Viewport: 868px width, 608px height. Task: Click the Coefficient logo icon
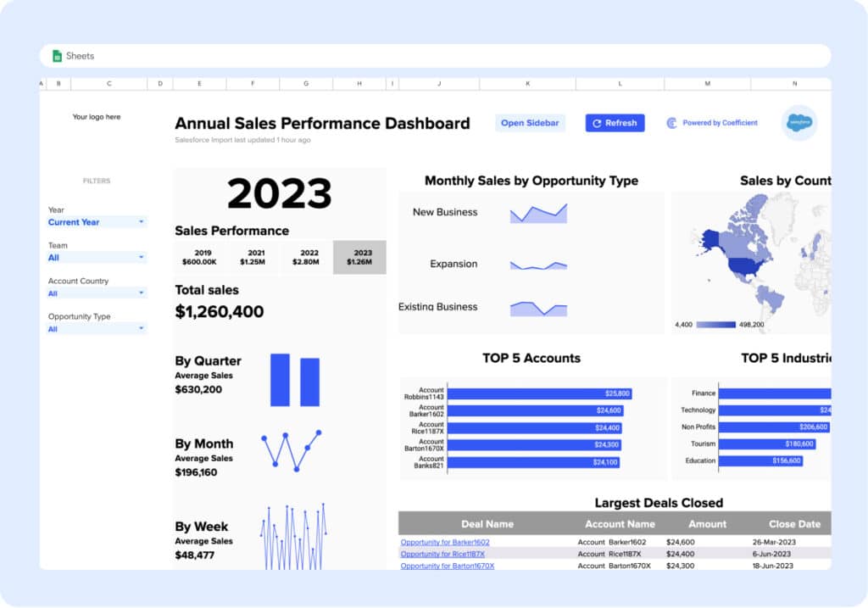coord(672,123)
